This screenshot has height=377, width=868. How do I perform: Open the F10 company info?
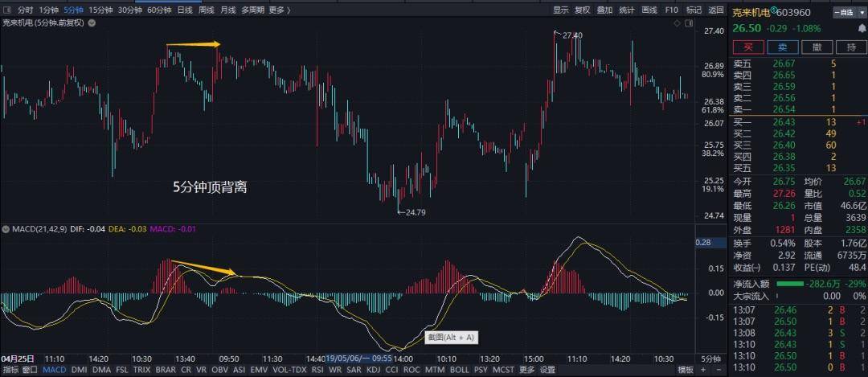pos(671,10)
